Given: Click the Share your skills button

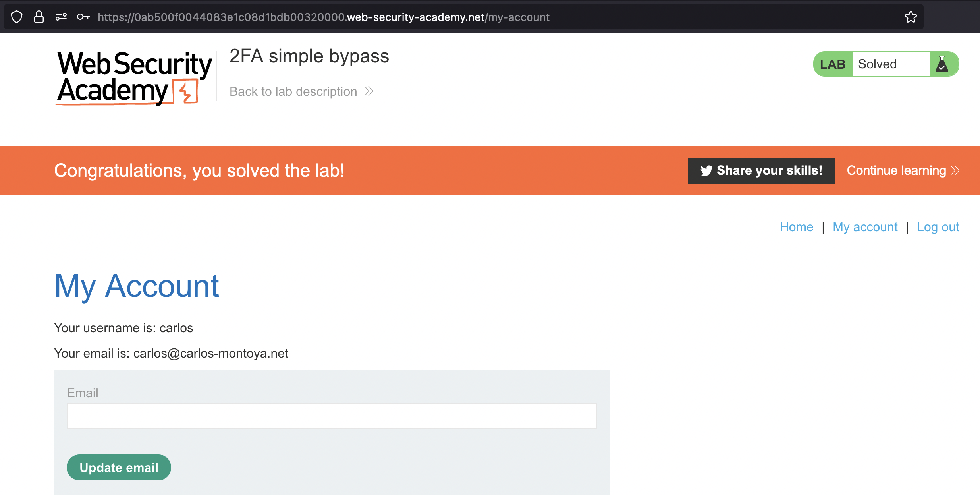Looking at the screenshot, I should pos(761,170).
